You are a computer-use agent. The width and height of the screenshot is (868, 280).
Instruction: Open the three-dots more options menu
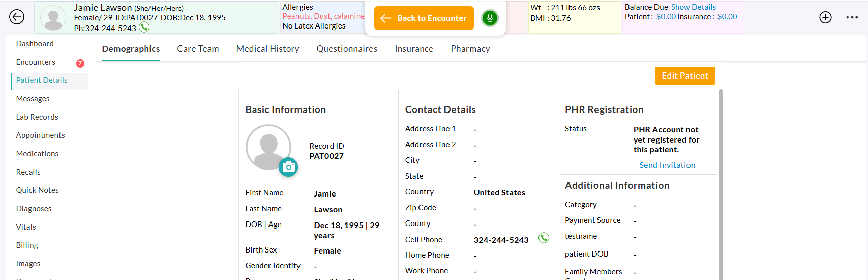pos(852,17)
